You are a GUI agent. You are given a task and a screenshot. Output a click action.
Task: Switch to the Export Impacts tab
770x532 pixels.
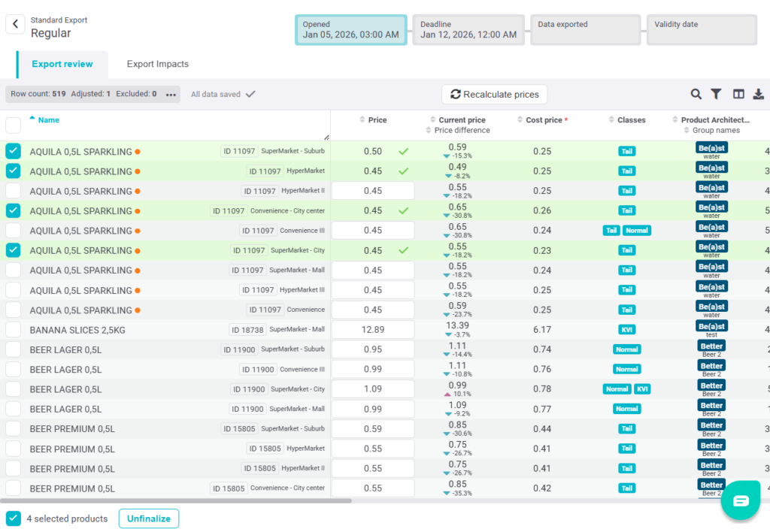tap(157, 65)
